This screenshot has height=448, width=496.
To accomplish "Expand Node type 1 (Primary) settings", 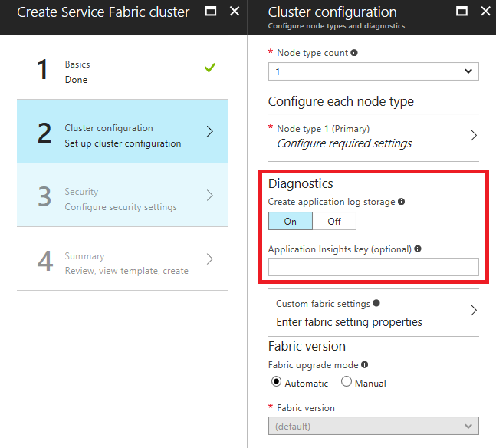I will point(373,136).
